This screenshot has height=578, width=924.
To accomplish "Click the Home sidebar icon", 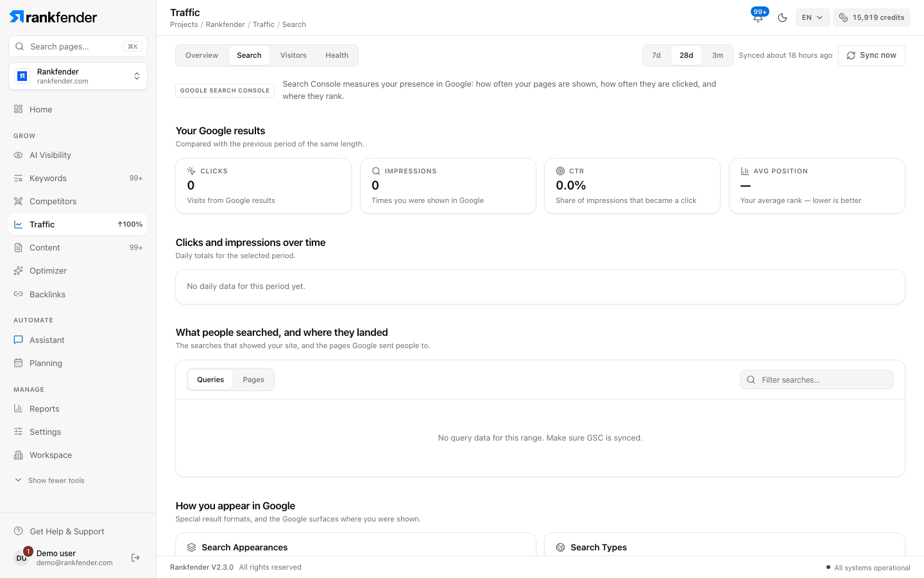I will 19,109.
